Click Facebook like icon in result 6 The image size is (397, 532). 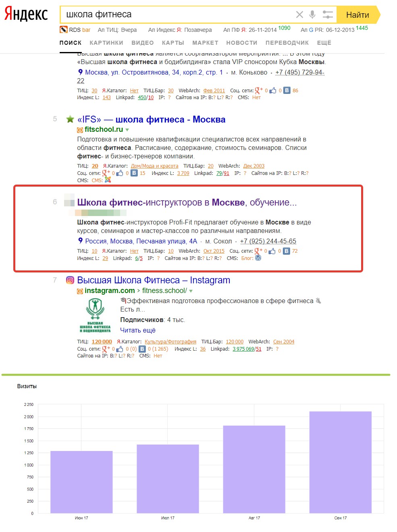[272, 251]
